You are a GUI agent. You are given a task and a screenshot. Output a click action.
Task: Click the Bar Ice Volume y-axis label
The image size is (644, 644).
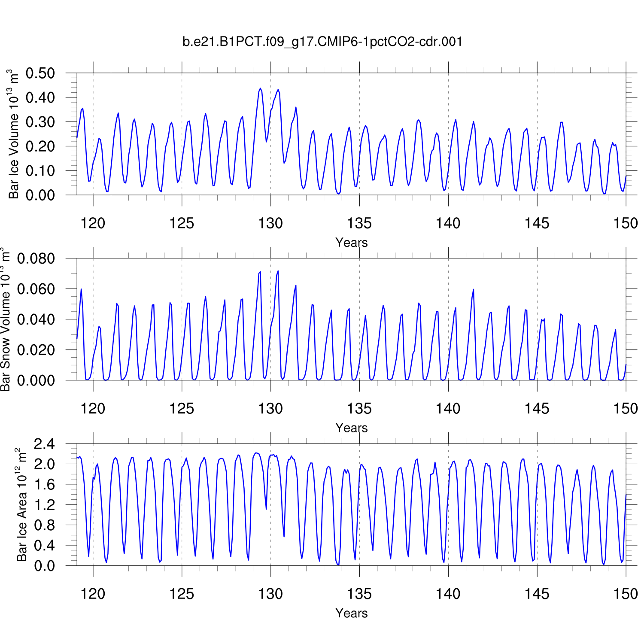[x=14, y=134]
